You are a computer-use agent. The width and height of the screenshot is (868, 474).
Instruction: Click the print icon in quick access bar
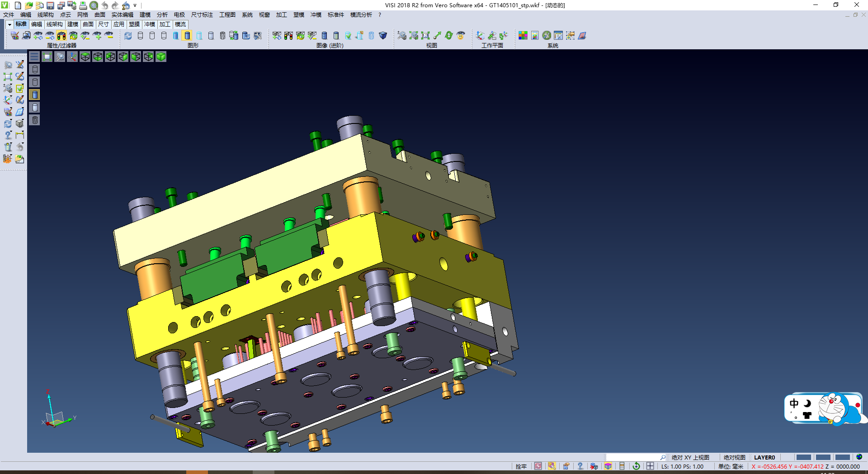tap(83, 5)
